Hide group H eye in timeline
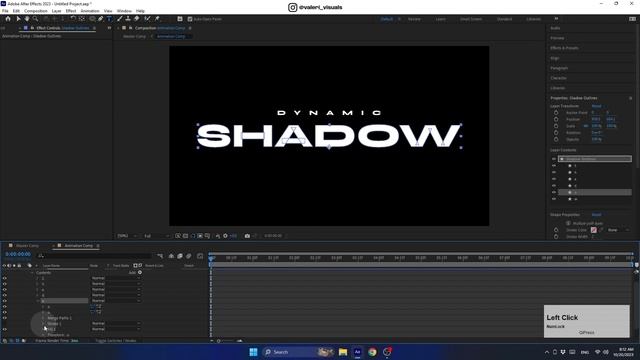 coord(4,284)
